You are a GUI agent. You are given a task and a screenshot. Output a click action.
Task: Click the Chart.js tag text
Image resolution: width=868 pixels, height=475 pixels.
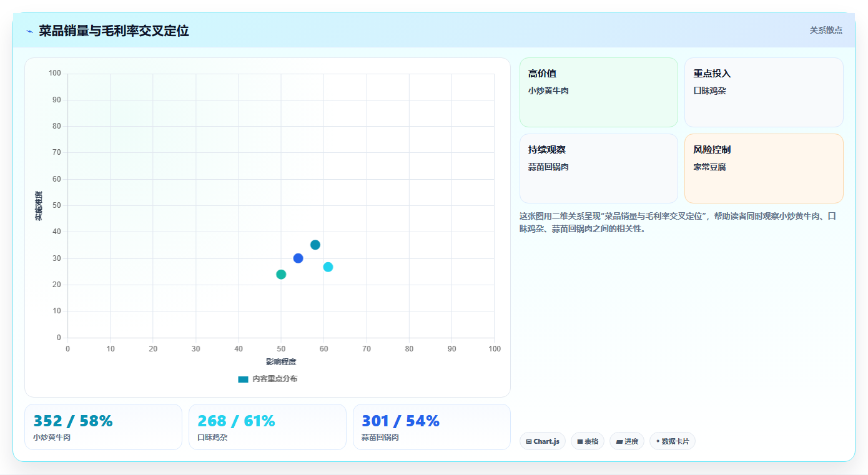(x=546, y=441)
